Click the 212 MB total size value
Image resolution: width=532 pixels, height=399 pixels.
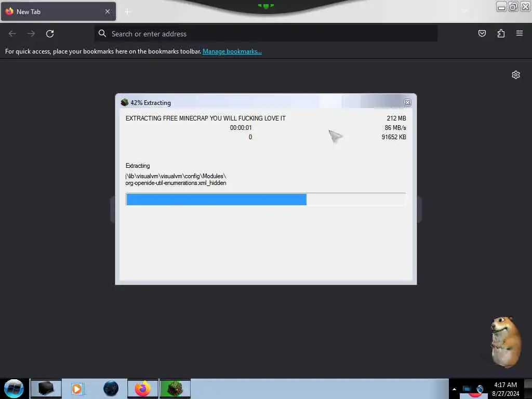(x=396, y=118)
